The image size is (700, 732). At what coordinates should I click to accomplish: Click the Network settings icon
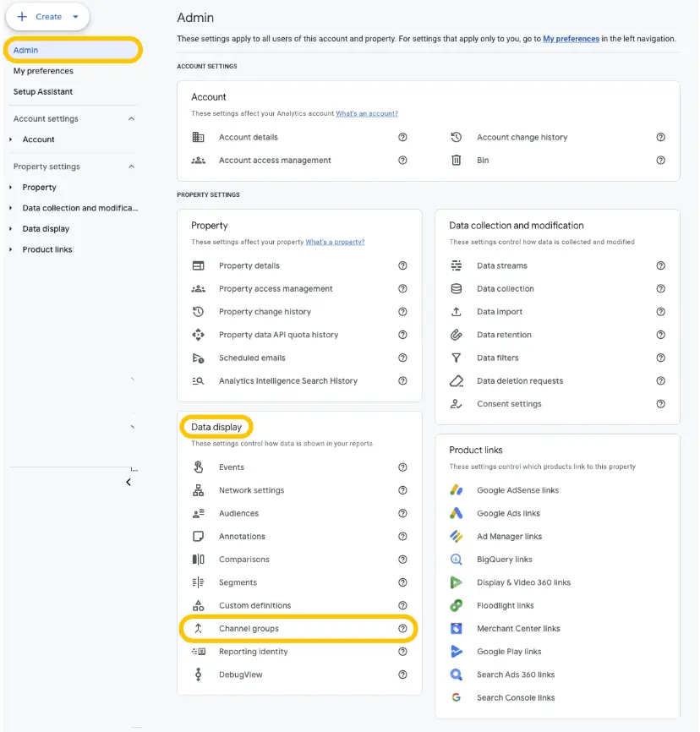pyautogui.click(x=198, y=490)
